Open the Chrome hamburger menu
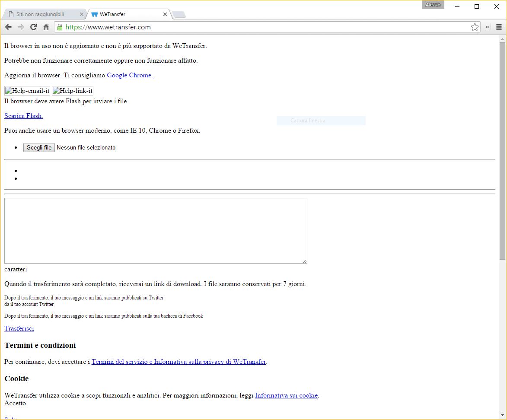Viewport: 507px width, 420px height. (499, 27)
